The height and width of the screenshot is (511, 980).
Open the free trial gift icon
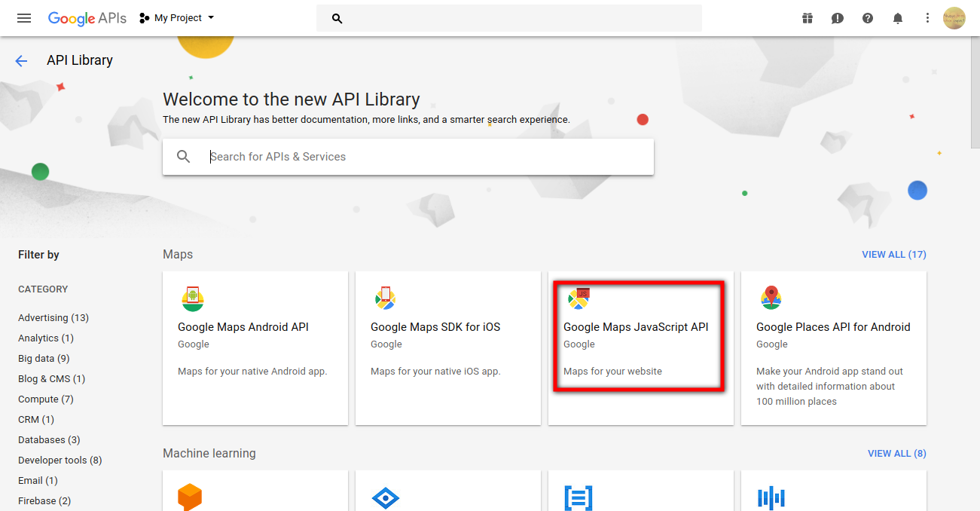tap(808, 18)
